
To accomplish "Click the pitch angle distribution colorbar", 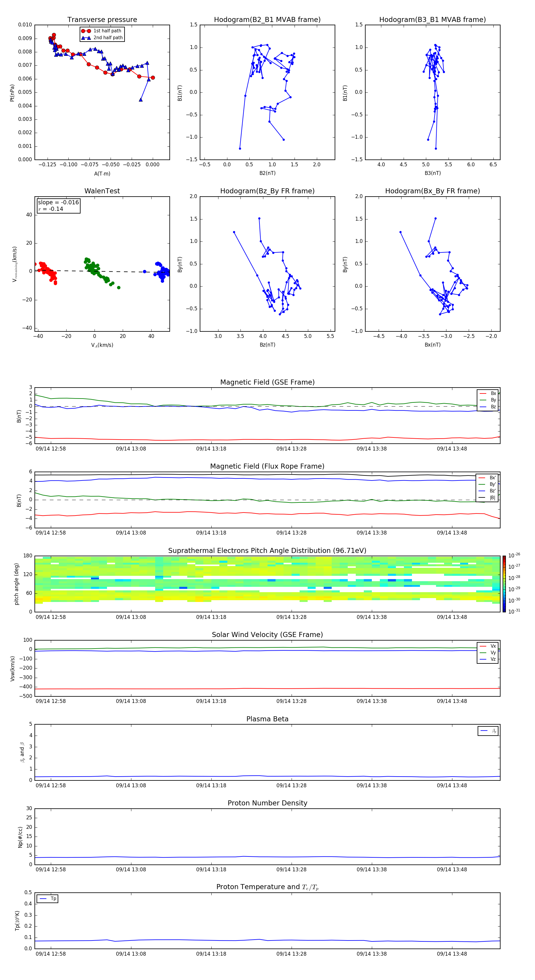I will pos(504,584).
